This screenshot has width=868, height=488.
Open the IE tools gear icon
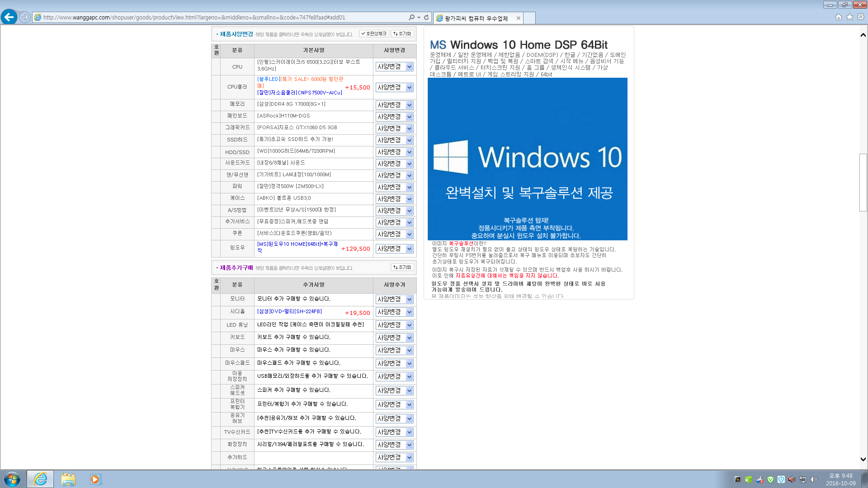tap(861, 17)
